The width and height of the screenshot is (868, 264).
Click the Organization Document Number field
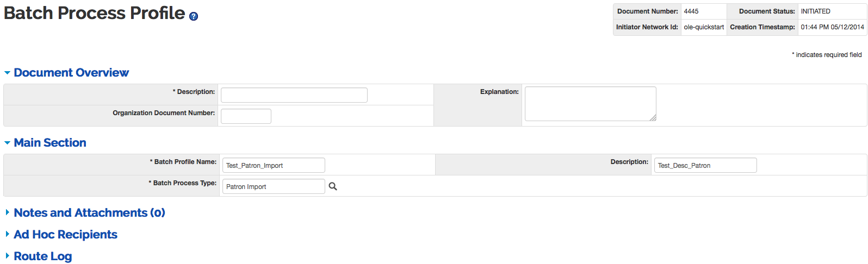point(246,116)
